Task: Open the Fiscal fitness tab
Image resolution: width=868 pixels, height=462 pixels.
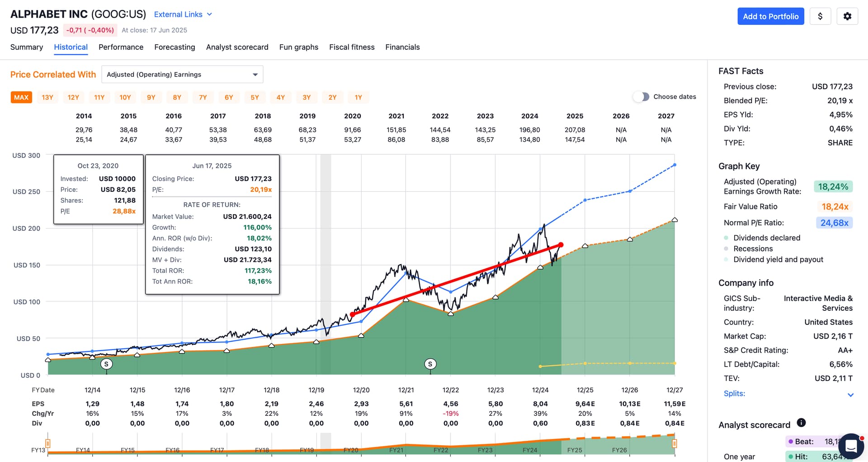Action: [x=352, y=47]
